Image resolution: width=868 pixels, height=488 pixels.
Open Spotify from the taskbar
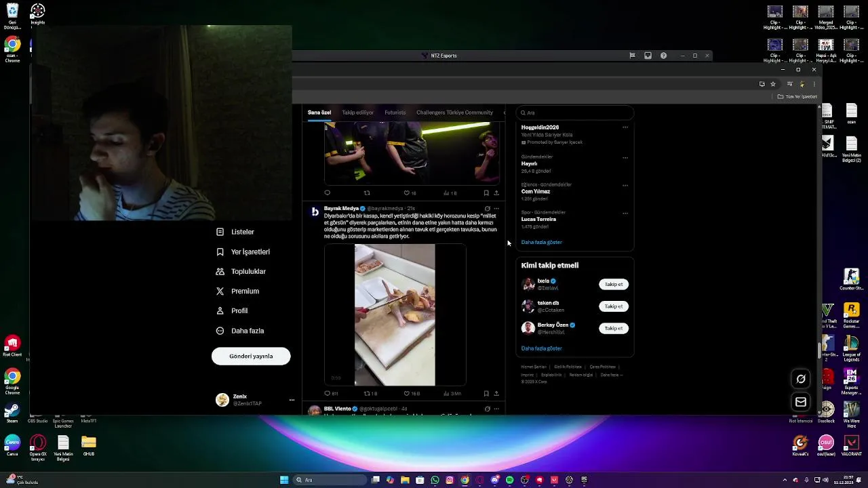(509, 480)
